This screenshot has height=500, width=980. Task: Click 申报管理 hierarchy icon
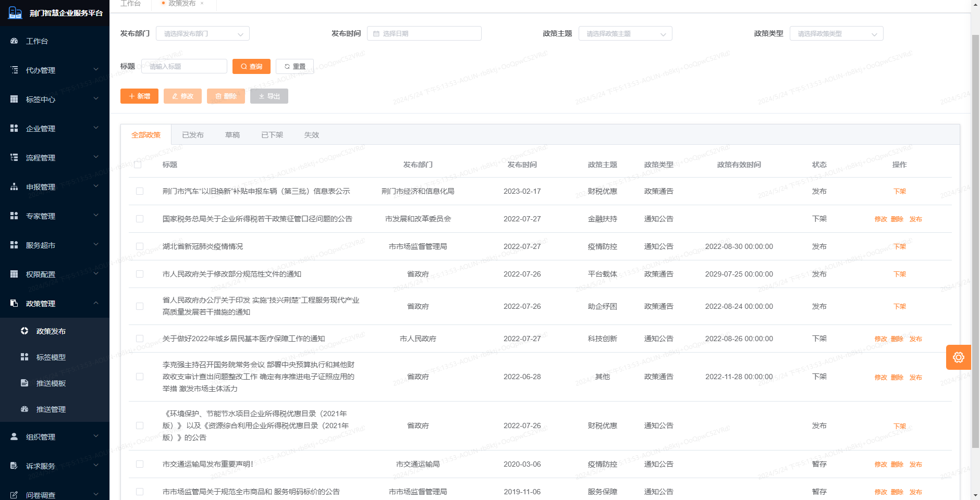click(14, 186)
